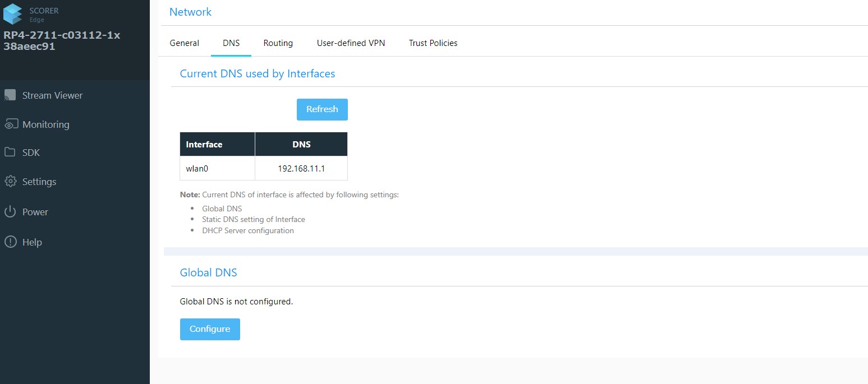
Task: Click the Monitoring eye icon
Action: tap(10, 124)
